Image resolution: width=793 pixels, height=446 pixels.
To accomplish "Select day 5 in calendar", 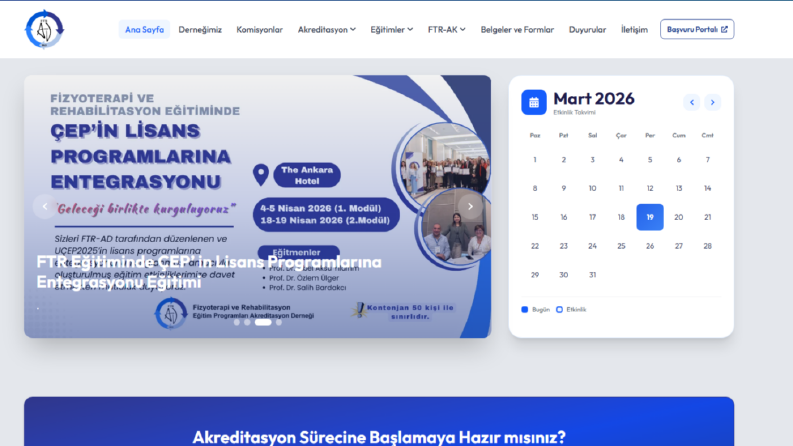I will pyautogui.click(x=650, y=160).
